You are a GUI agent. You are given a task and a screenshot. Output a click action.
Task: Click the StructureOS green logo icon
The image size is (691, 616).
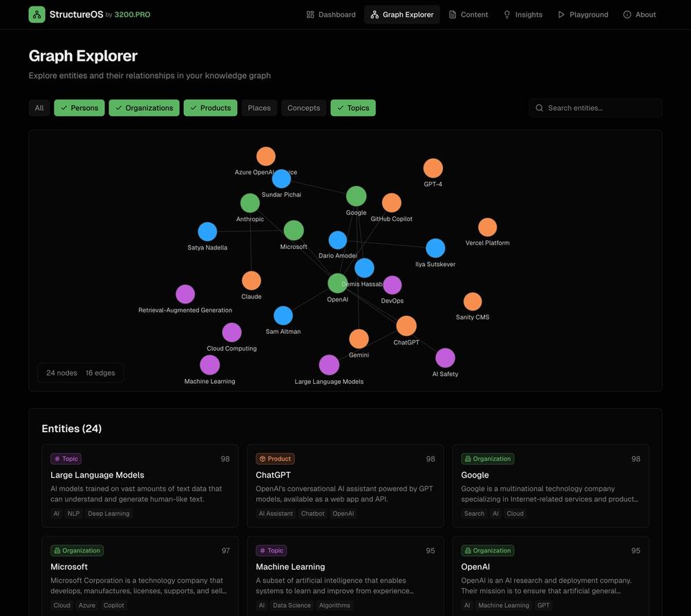point(37,15)
